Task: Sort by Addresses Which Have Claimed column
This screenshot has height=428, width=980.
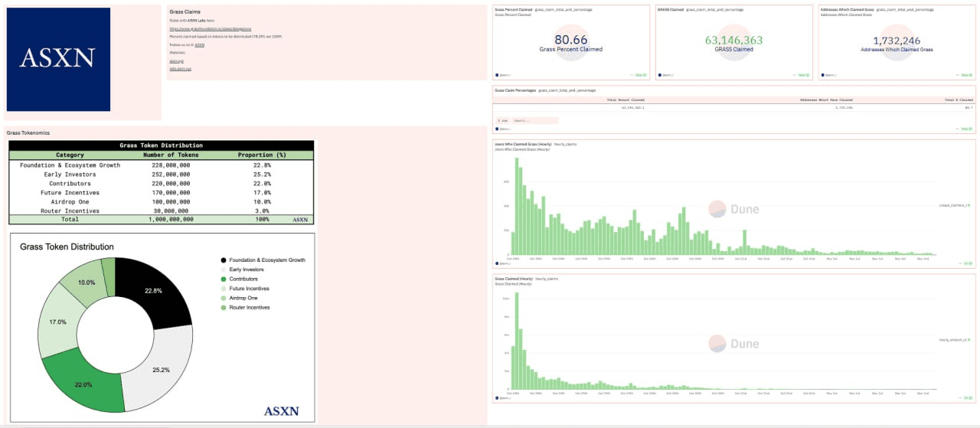Action: (826, 100)
